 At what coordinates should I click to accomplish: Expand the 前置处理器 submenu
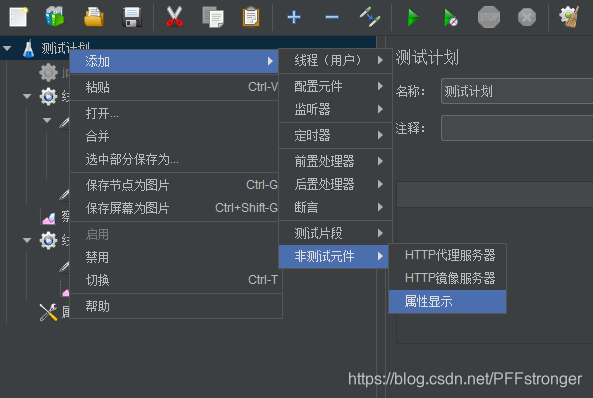335,161
